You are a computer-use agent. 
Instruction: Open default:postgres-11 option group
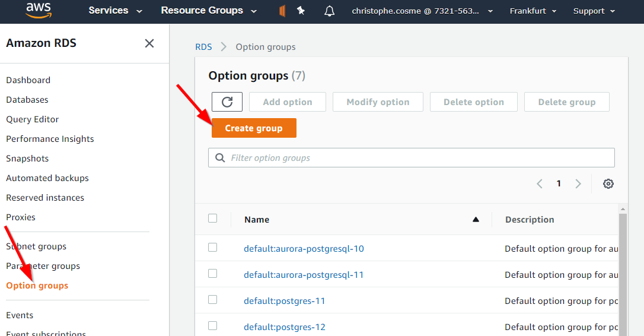(x=285, y=301)
